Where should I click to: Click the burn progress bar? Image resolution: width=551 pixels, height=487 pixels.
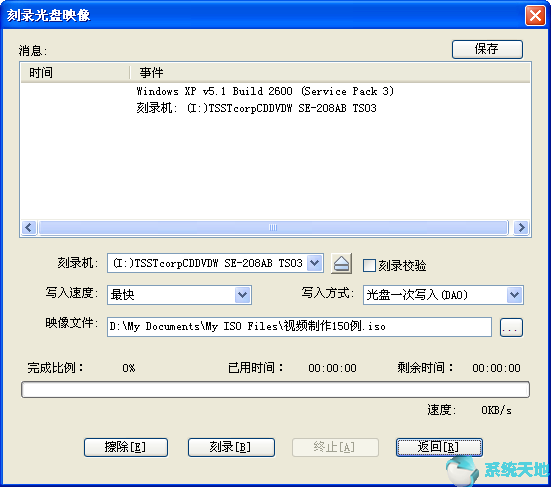(275, 390)
